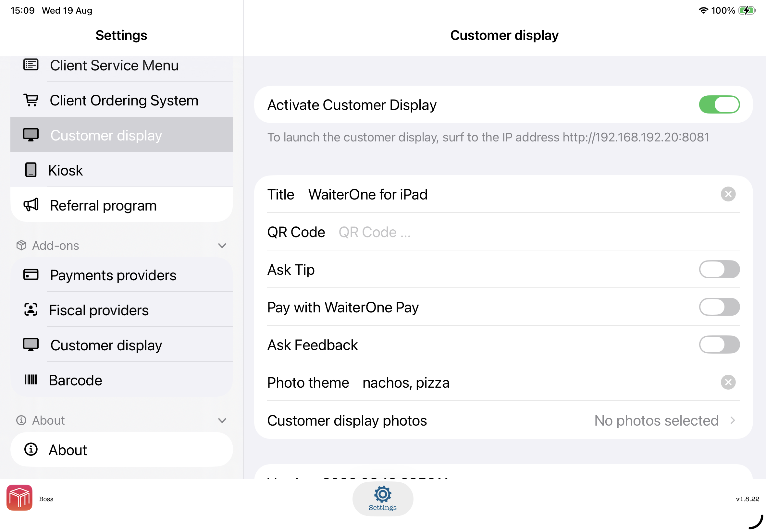Click the Customer display page title
The height and width of the screenshot is (532, 766).
pos(504,35)
